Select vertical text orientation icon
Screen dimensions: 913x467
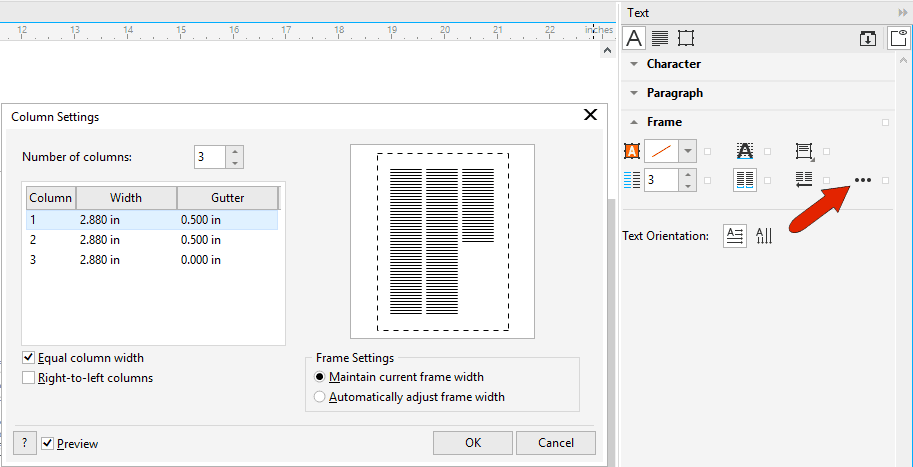point(764,236)
